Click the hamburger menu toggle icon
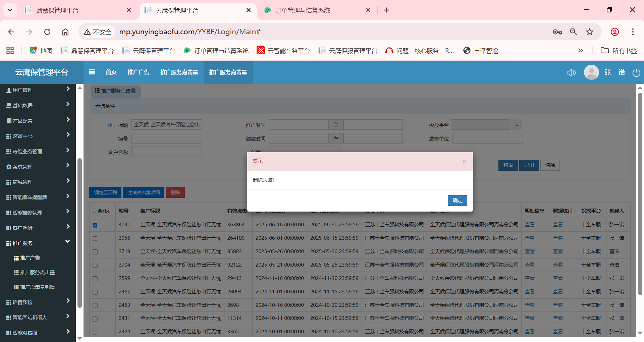 tap(92, 72)
